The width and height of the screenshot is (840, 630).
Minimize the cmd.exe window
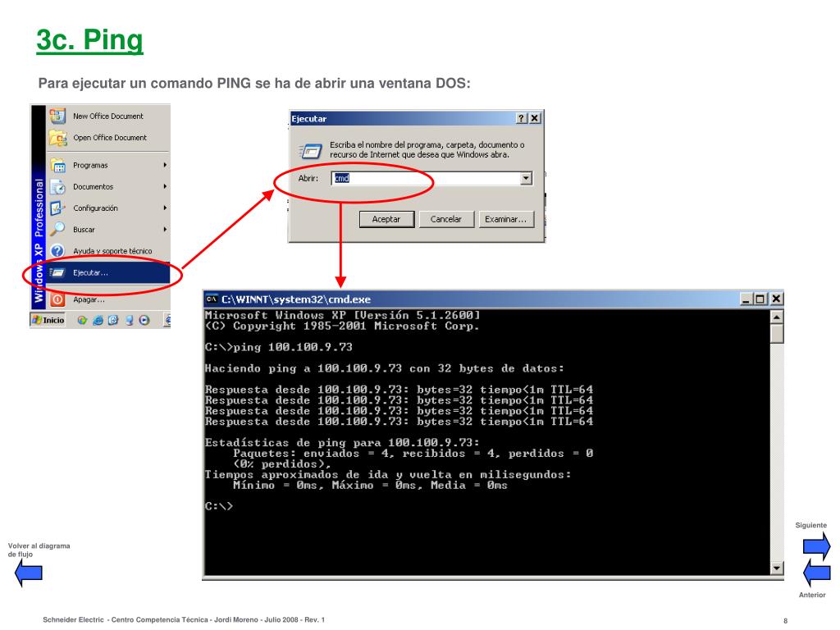coord(746,299)
